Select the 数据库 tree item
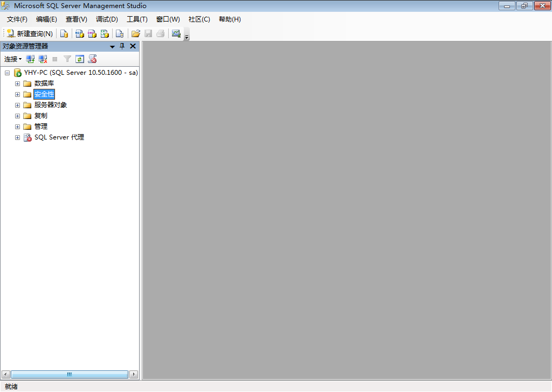 [44, 83]
